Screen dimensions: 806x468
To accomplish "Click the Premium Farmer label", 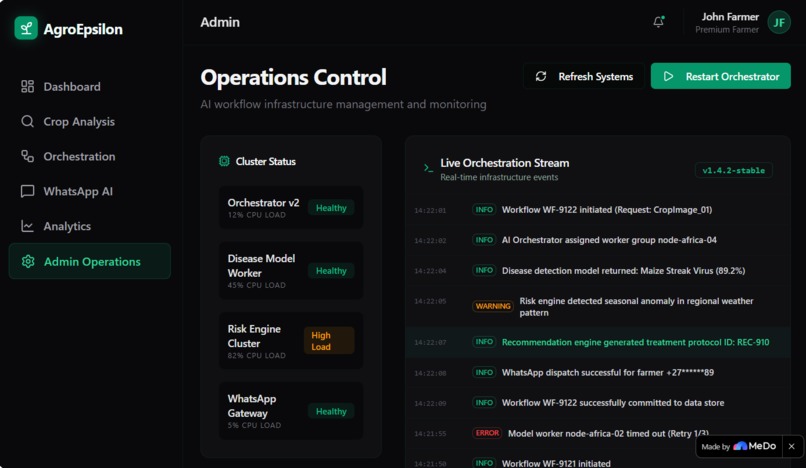I will [727, 30].
